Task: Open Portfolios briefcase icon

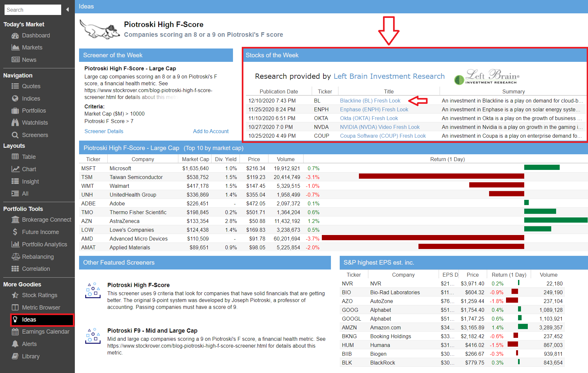Action: pos(15,111)
